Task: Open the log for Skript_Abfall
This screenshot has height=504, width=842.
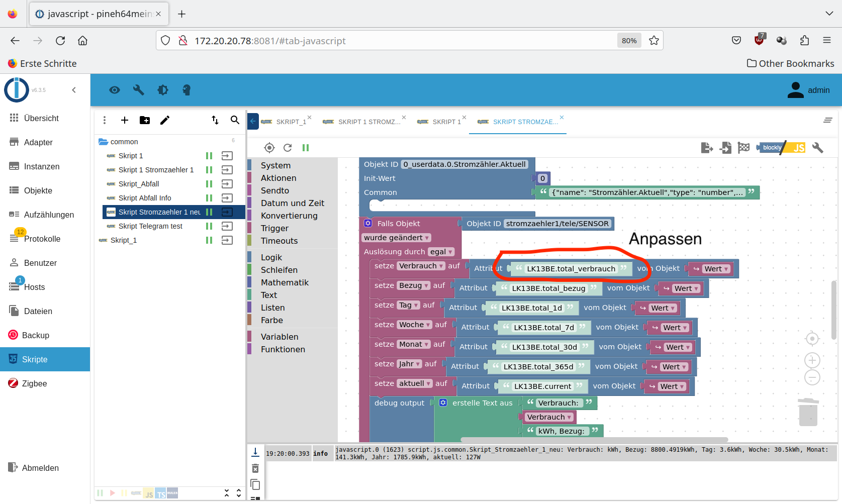Action: pos(227,184)
